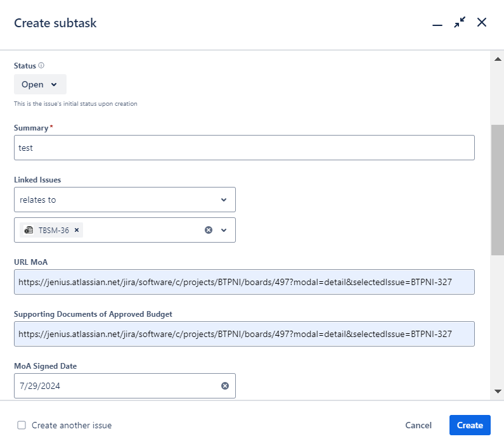
Task: Expand the linked issue picker chevron
Action: point(224,230)
